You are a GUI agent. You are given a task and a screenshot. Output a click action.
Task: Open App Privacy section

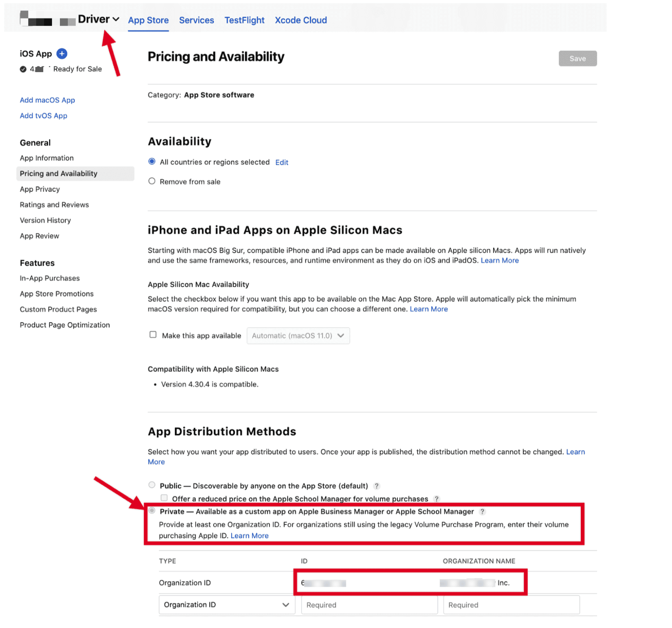[x=40, y=189]
